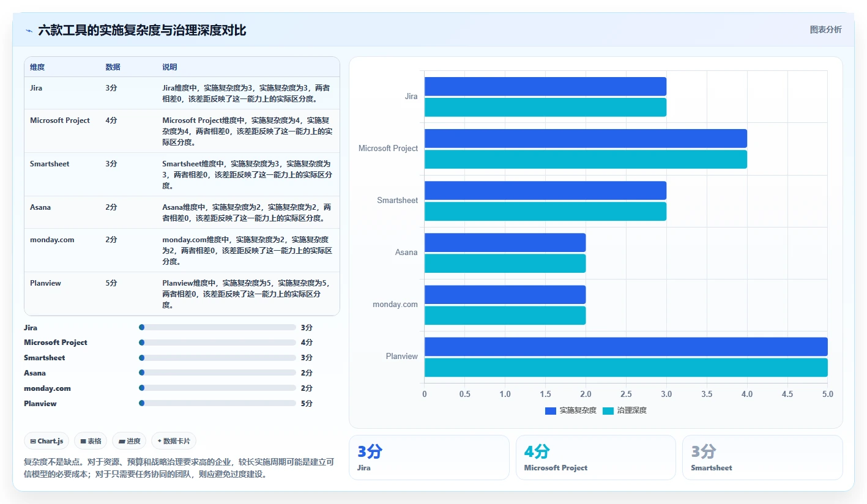Click the cyan 治理深度 bar for Jira
This screenshot has width=867, height=504.
coord(545,107)
